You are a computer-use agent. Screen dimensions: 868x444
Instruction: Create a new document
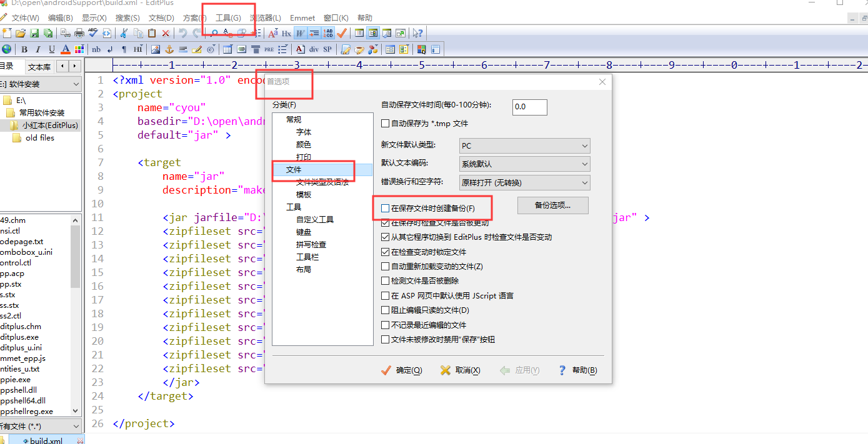[x=6, y=32]
